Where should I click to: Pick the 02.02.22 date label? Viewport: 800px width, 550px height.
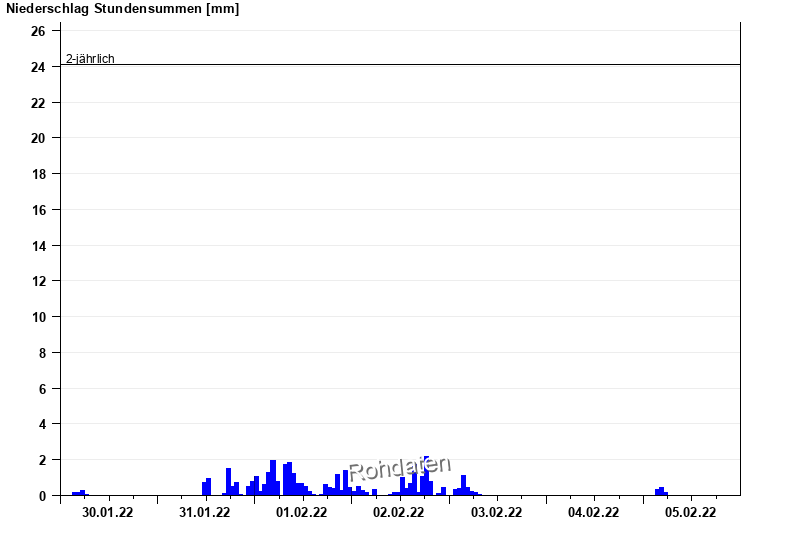click(399, 513)
